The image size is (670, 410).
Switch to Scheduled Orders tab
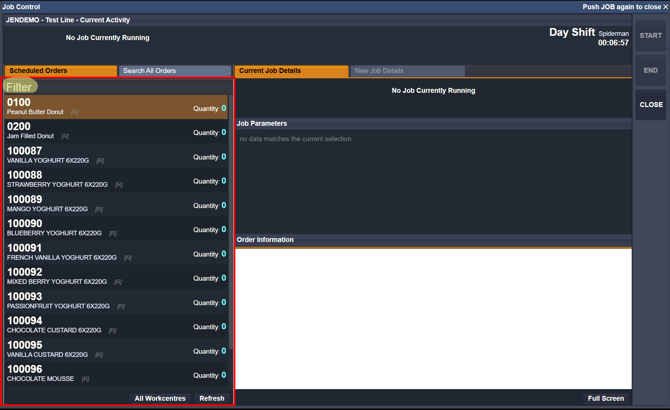(x=61, y=71)
